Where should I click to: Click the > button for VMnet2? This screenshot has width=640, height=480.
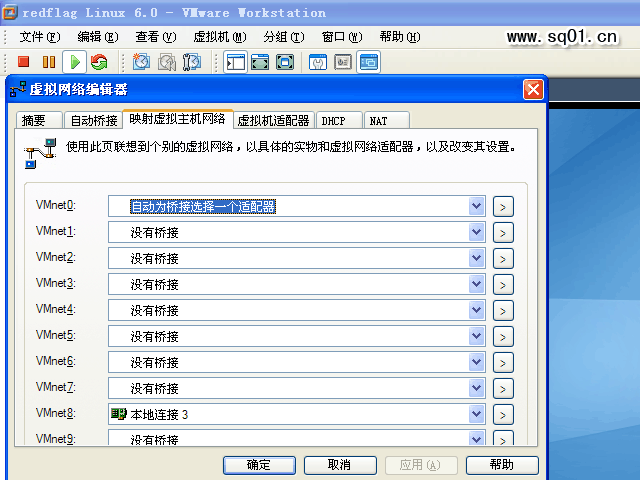click(503, 258)
